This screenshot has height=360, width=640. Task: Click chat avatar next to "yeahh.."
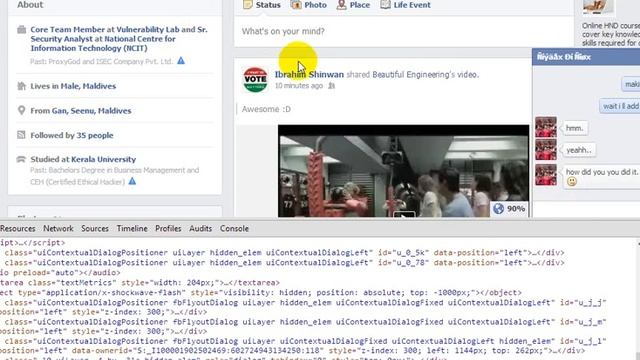546,150
